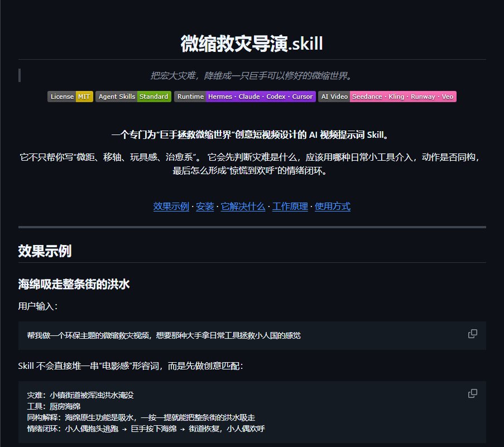Open the 它解决什么 link

(243, 206)
